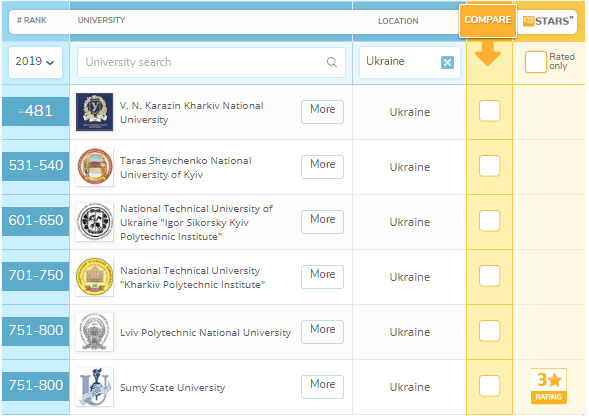The height and width of the screenshot is (416, 589).
Task: Focus the University search field
Action: [x=211, y=62]
